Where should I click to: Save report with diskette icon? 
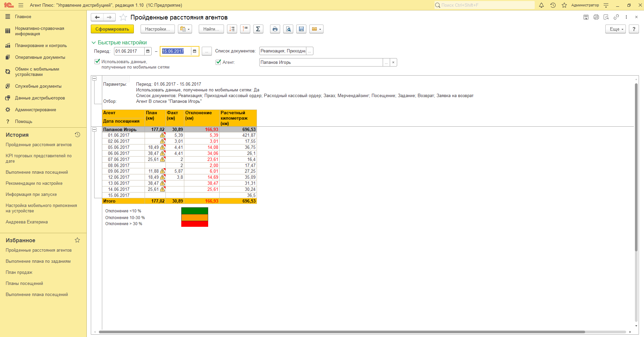[301, 29]
